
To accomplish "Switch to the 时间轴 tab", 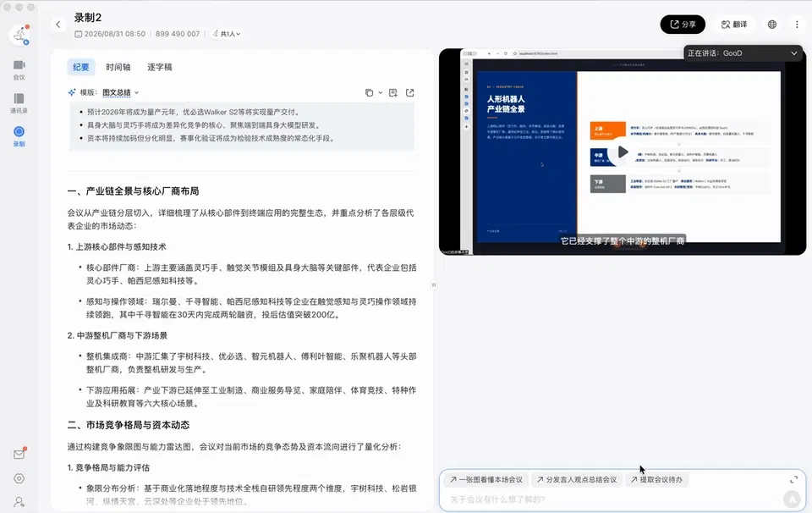I will [118, 67].
